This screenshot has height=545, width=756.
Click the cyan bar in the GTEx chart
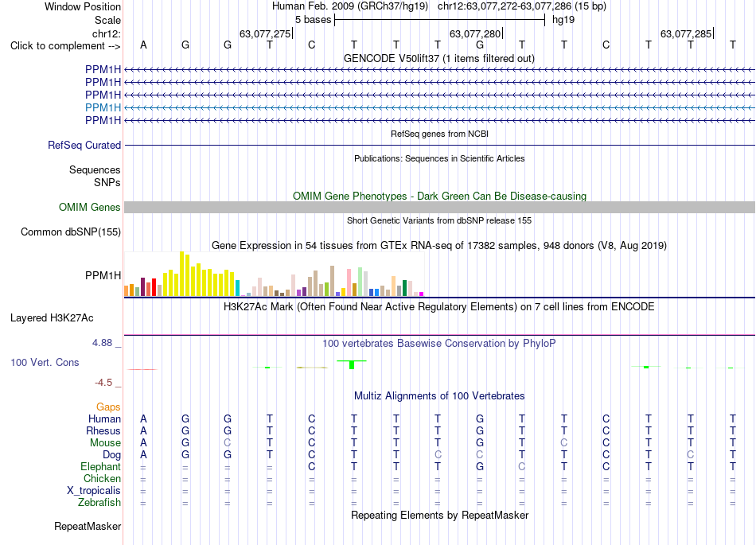coord(237,288)
